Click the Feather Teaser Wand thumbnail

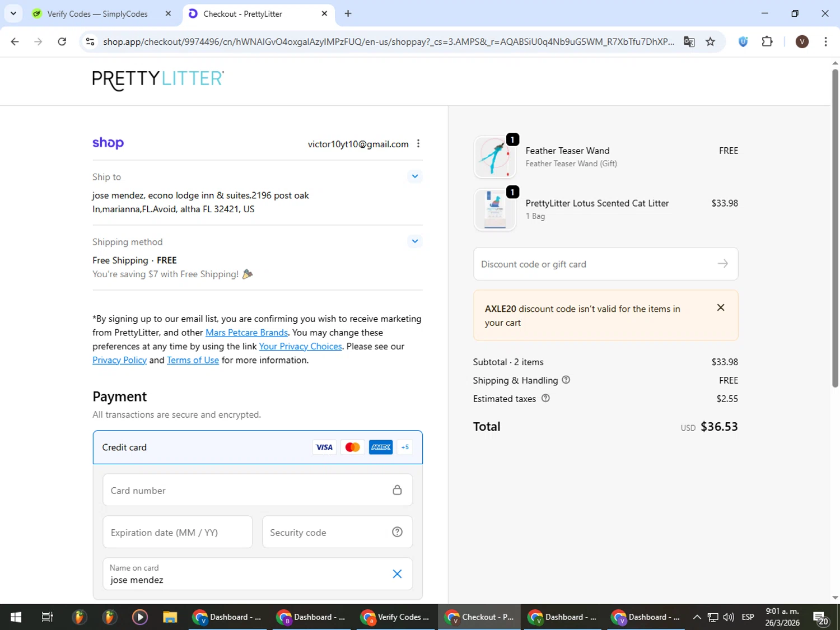[494, 157]
